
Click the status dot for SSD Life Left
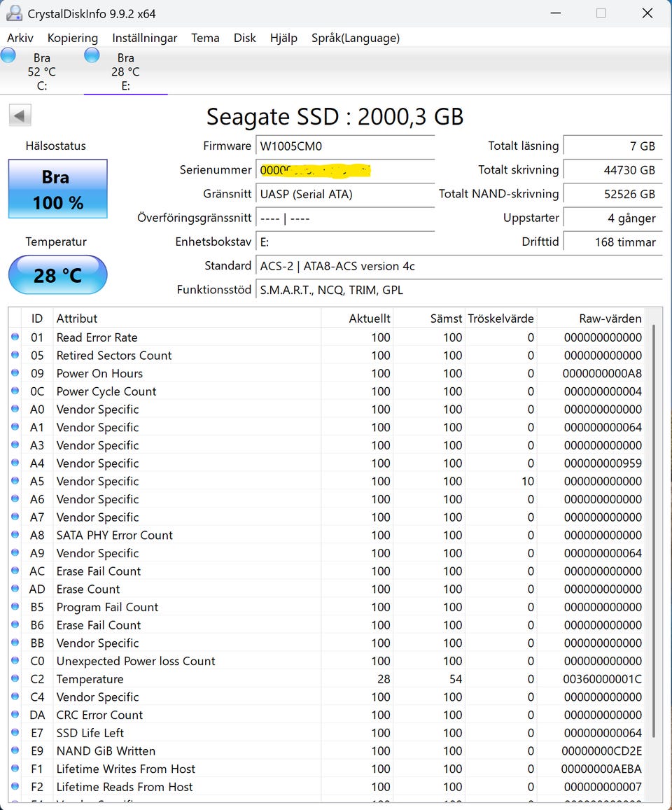click(x=15, y=732)
